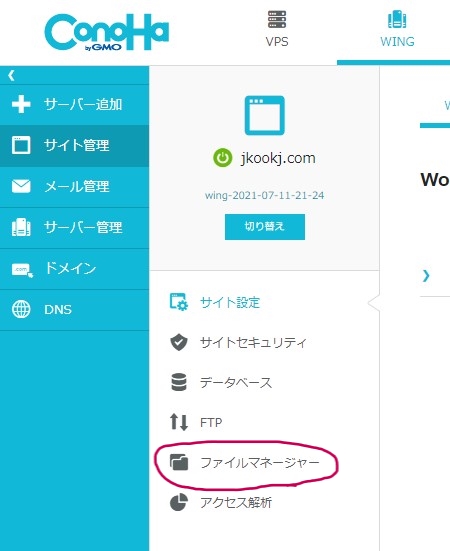Select サイト管理 in the sidebar
This screenshot has height=551, width=450.
[x=74, y=145]
